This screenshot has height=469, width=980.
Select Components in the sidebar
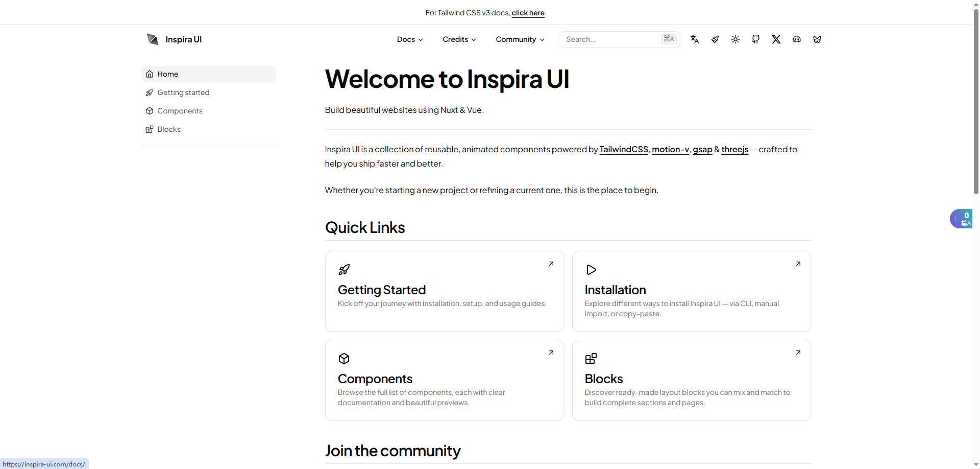pyautogui.click(x=209, y=111)
